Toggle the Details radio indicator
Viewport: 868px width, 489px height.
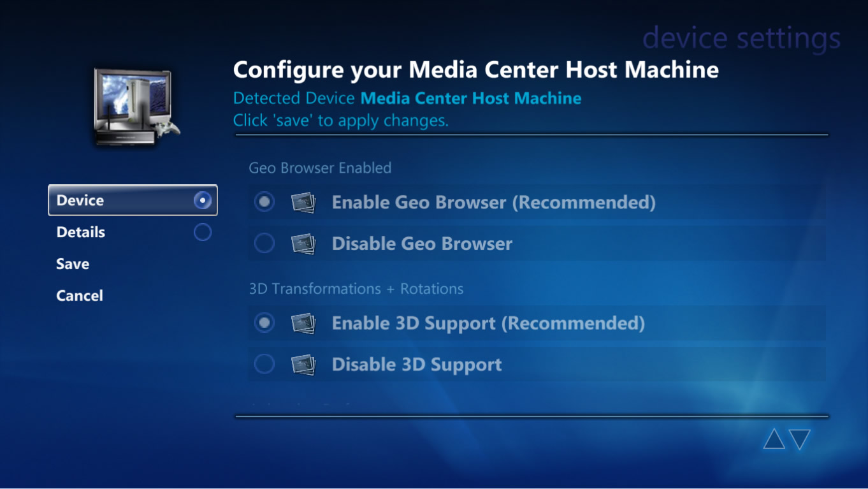coord(203,232)
